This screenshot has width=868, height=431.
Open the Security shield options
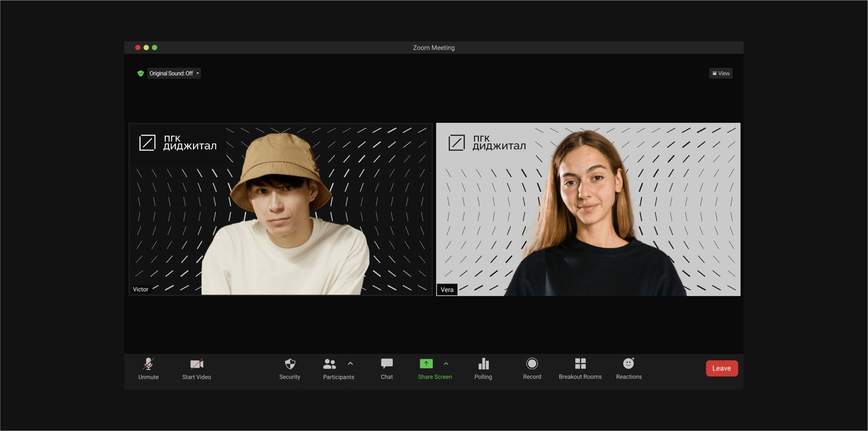click(290, 369)
